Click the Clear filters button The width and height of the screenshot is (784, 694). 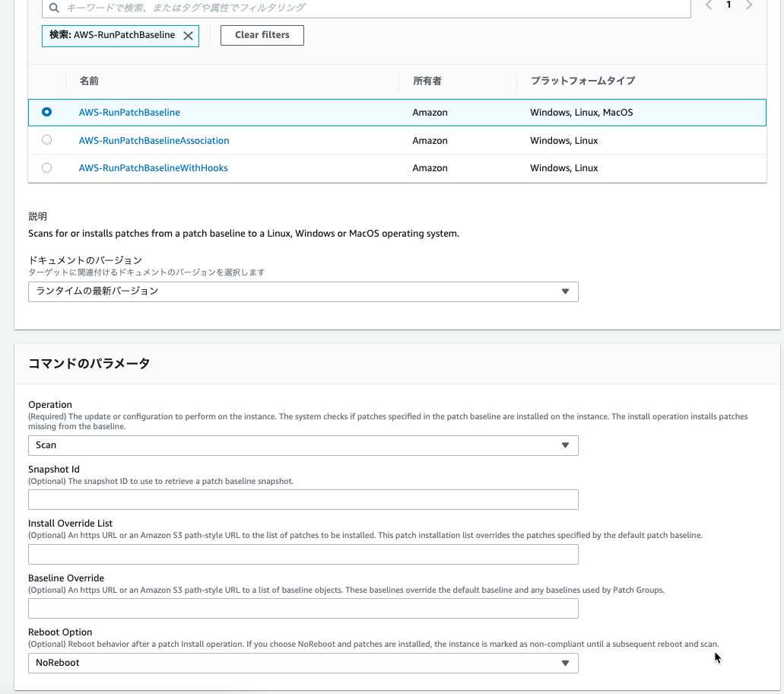click(262, 35)
